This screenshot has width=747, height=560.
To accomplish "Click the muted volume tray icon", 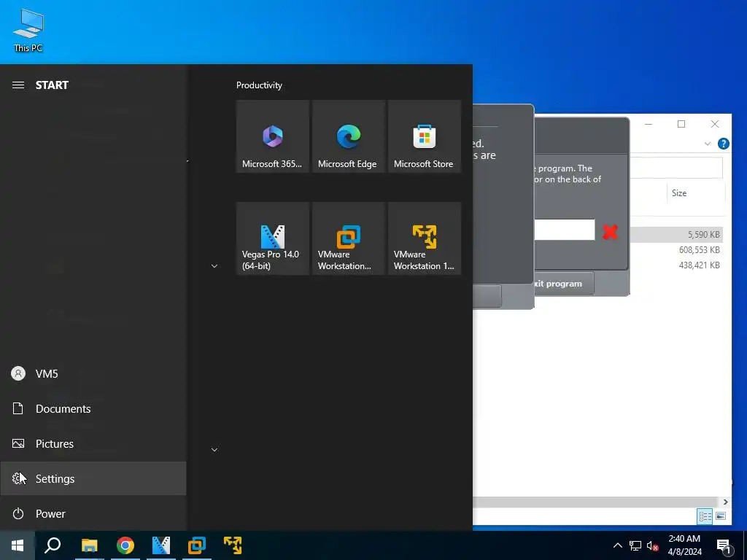I will [x=653, y=545].
